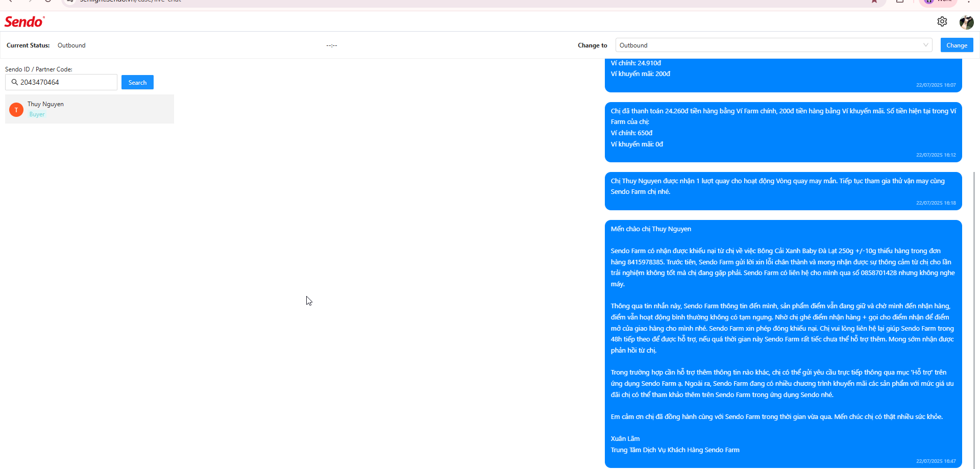Open the settings gear icon
The width and height of the screenshot is (980, 469).
(942, 21)
